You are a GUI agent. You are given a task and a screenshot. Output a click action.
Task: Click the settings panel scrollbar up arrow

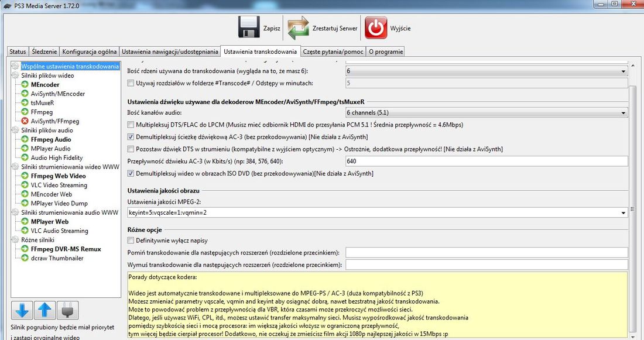tap(632, 66)
